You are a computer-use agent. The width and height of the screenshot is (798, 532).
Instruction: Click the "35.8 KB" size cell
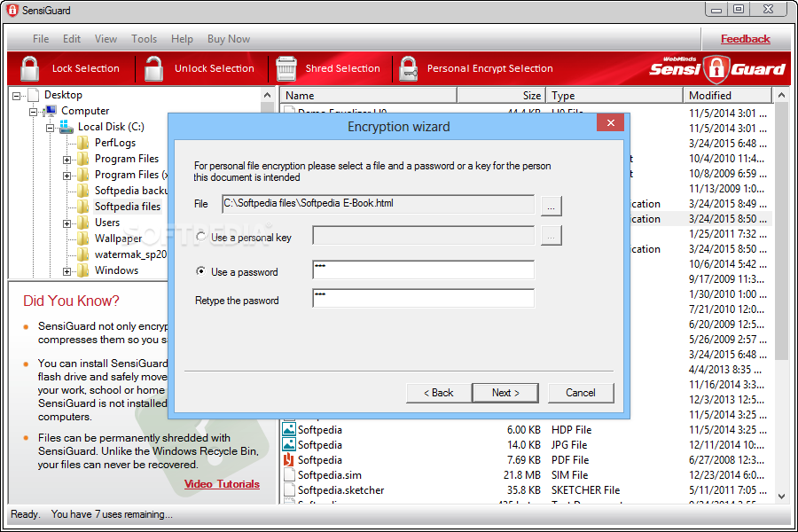524,489
